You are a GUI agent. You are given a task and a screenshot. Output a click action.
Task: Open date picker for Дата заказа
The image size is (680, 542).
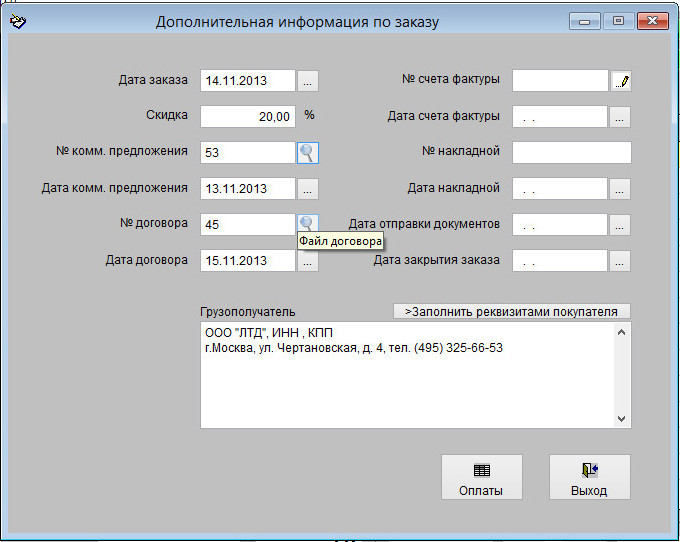(307, 81)
